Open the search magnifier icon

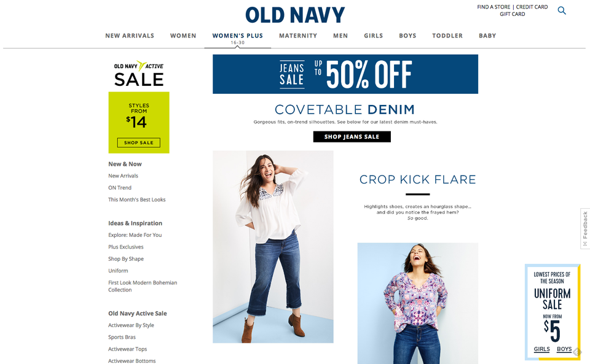click(561, 10)
